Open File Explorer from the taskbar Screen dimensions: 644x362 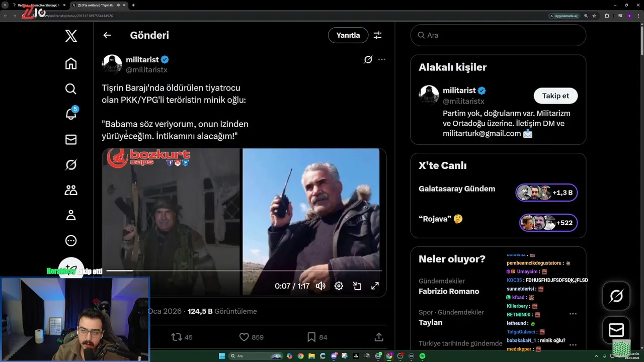pos(311,356)
